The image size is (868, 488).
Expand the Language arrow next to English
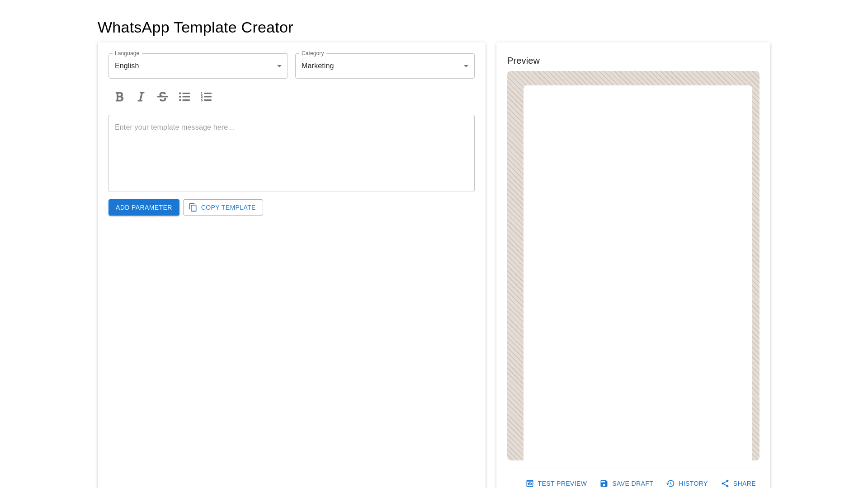pyautogui.click(x=279, y=66)
